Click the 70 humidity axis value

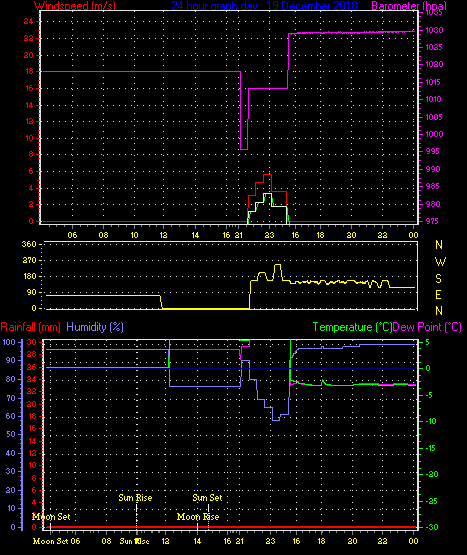coord(11,398)
